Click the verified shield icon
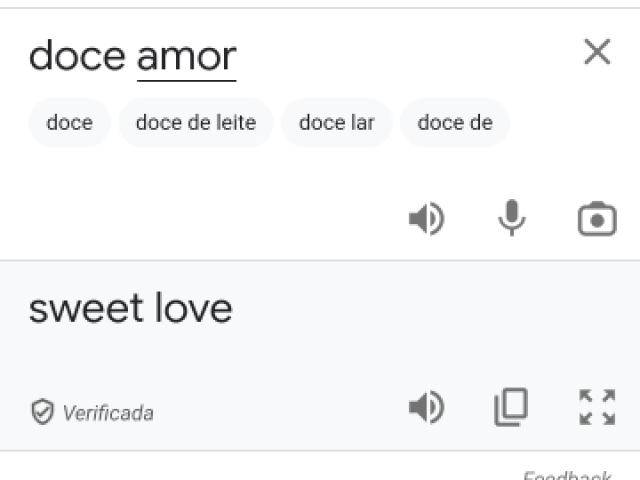640x480 pixels. (x=42, y=412)
